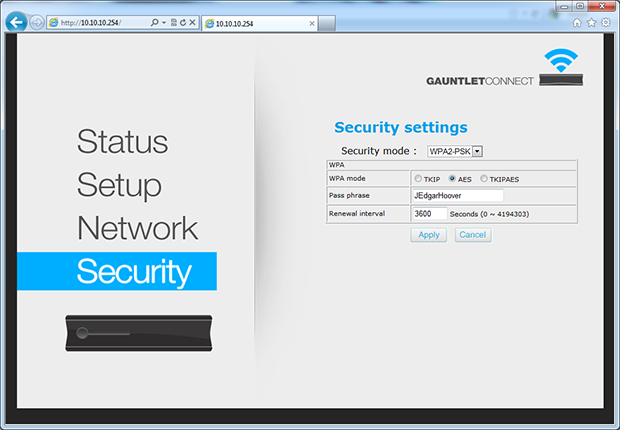Click the Apply button

pos(428,235)
